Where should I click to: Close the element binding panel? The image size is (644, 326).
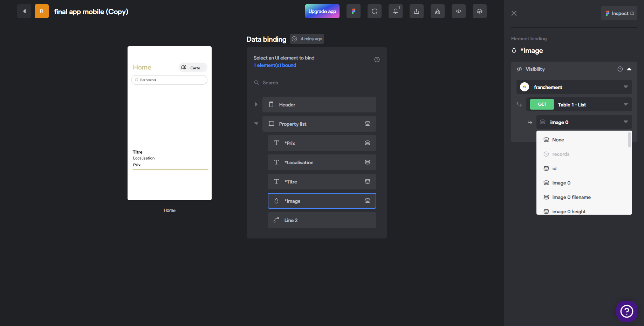tap(514, 13)
